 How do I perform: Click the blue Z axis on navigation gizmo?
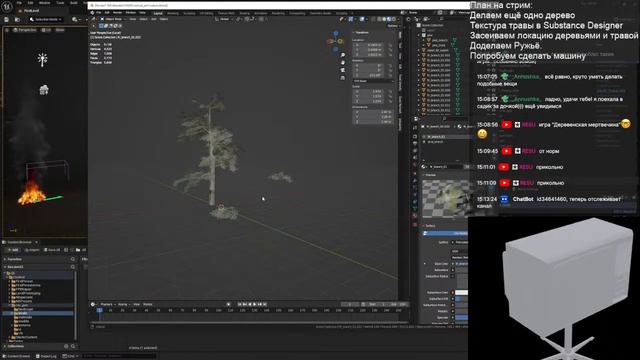(x=336, y=33)
